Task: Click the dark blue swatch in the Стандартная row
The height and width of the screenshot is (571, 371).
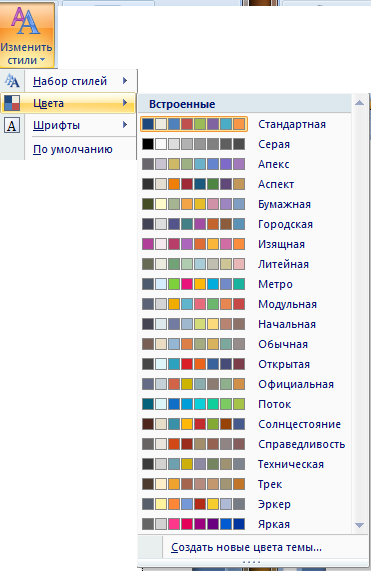Action: [x=148, y=124]
